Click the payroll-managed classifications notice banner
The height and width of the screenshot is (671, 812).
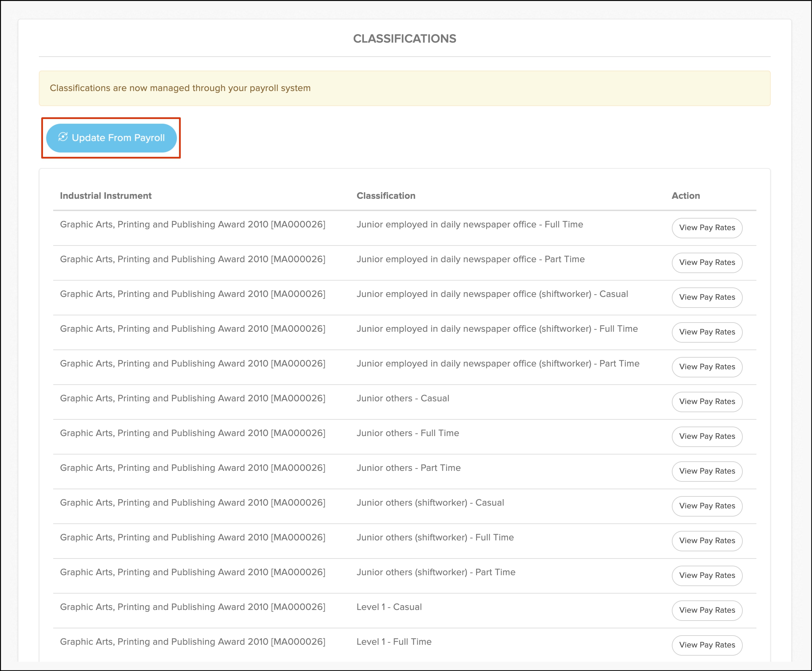pyautogui.click(x=404, y=88)
